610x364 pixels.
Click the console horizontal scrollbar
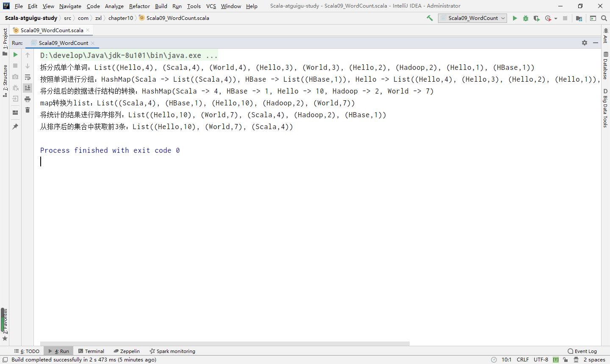225,344
